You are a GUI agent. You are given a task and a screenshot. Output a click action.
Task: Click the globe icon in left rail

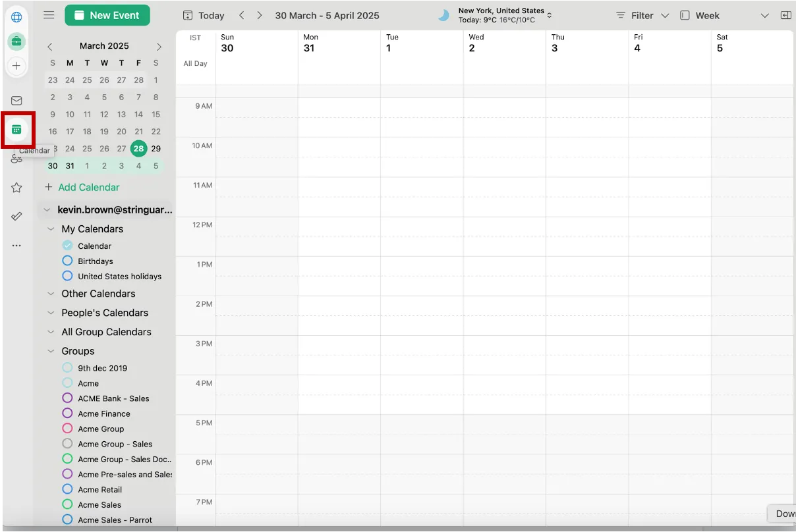click(x=16, y=17)
